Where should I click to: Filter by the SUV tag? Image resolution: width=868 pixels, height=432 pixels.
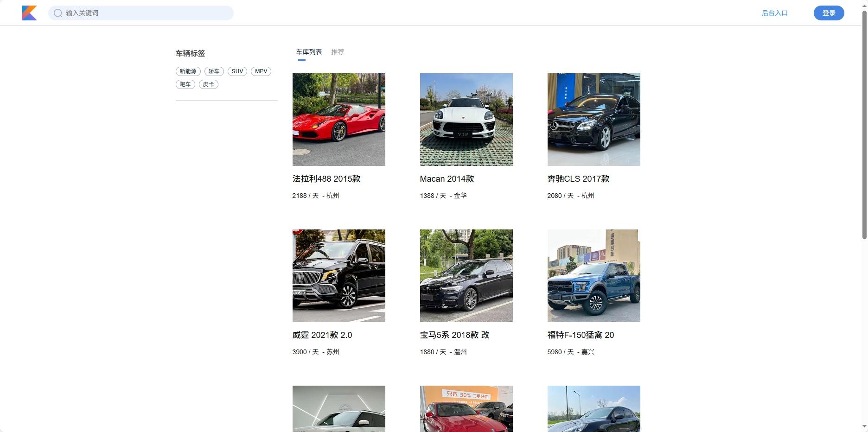pyautogui.click(x=237, y=71)
